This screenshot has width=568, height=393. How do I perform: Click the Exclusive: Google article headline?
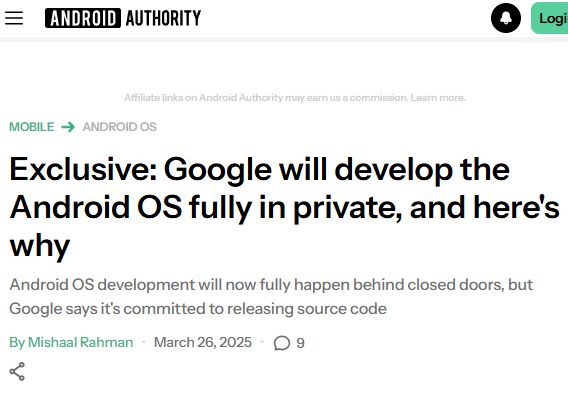click(284, 207)
